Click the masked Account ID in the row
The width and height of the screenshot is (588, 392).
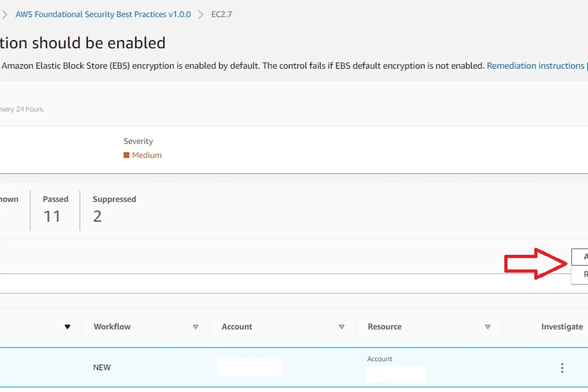pyautogui.click(x=249, y=367)
